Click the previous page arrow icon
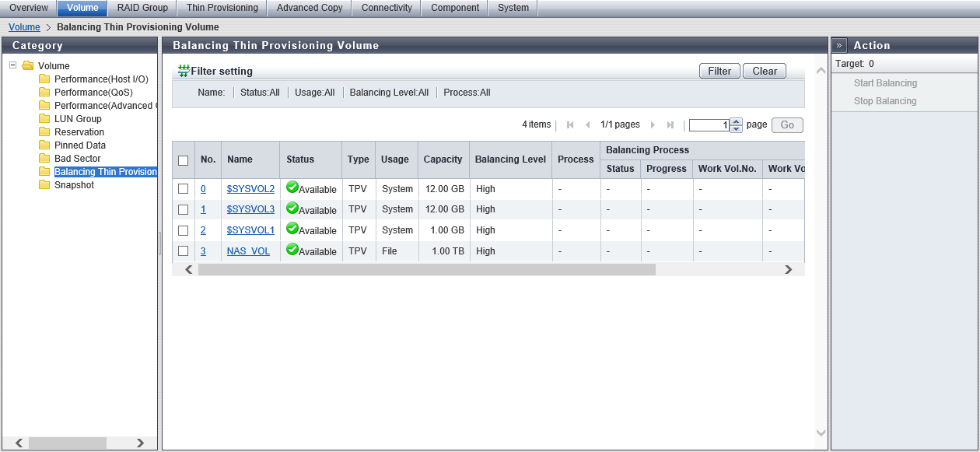Image resolution: width=980 pixels, height=452 pixels. 587,125
